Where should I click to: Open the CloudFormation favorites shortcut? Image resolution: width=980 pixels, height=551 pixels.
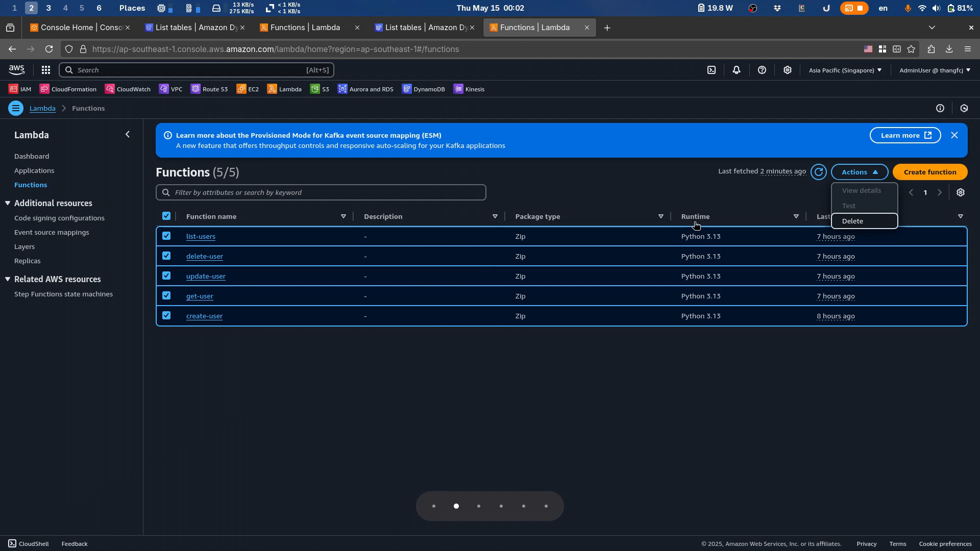click(x=68, y=89)
